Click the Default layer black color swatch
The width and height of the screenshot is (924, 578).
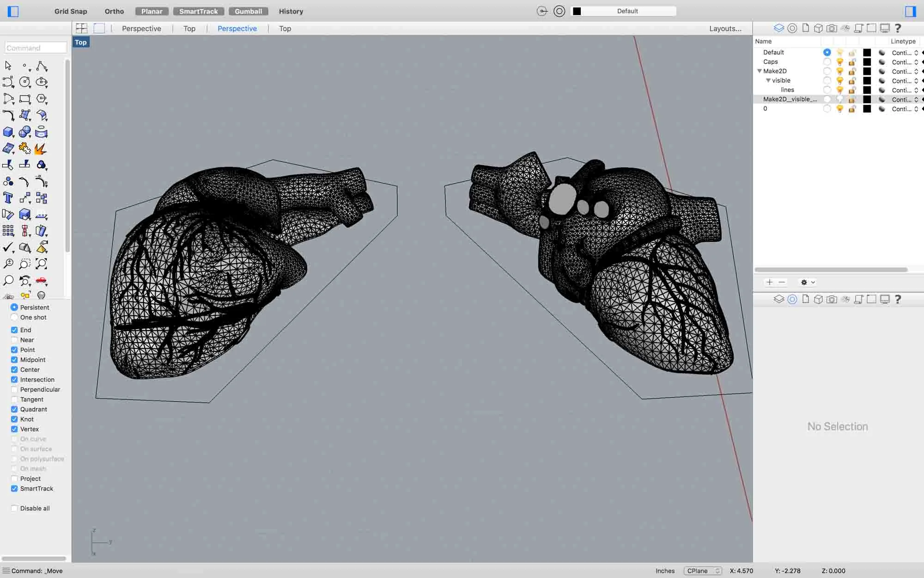coord(867,52)
